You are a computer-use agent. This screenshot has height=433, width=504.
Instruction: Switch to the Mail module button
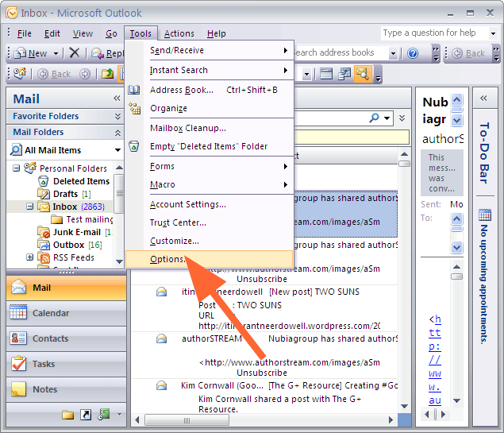coord(66,288)
